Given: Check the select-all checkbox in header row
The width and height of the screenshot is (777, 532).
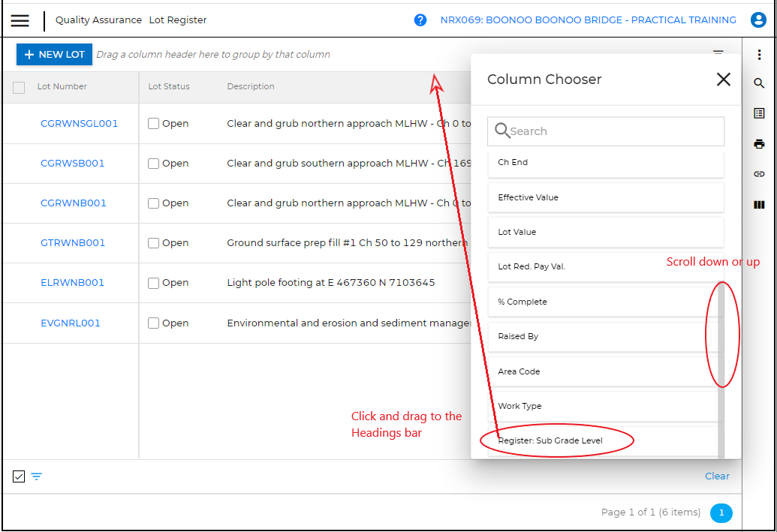Looking at the screenshot, I should pos(19,88).
